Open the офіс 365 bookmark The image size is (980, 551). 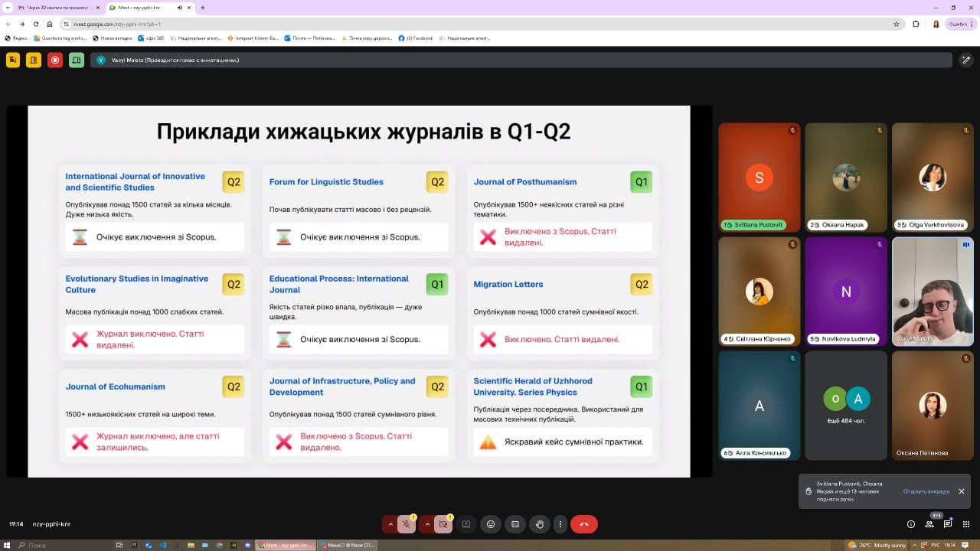point(151,37)
